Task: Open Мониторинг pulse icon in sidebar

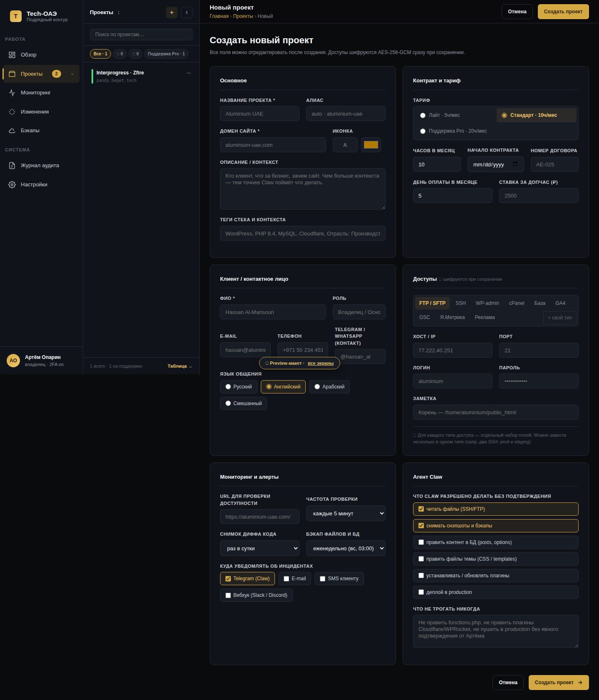Action: tap(12, 93)
